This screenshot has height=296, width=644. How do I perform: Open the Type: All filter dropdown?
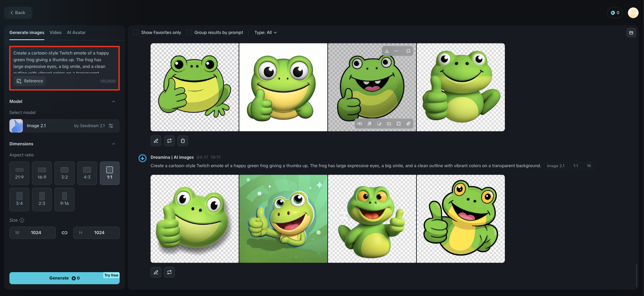266,33
